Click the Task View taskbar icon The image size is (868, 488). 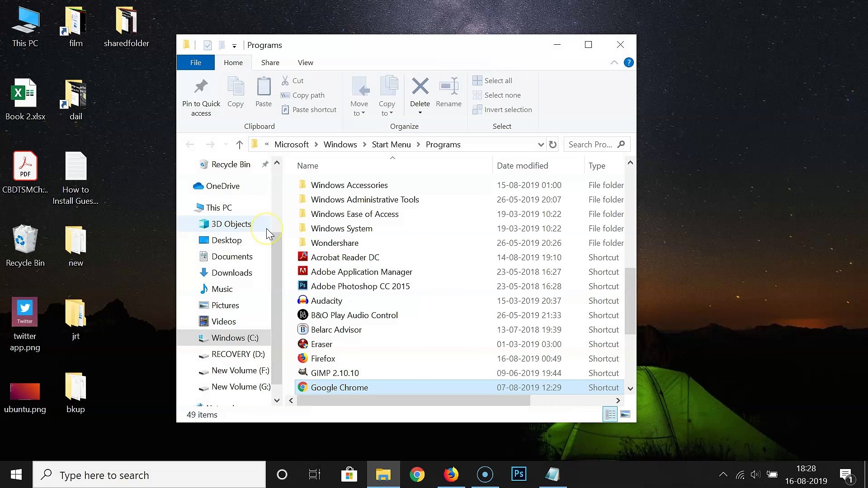click(315, 474)
